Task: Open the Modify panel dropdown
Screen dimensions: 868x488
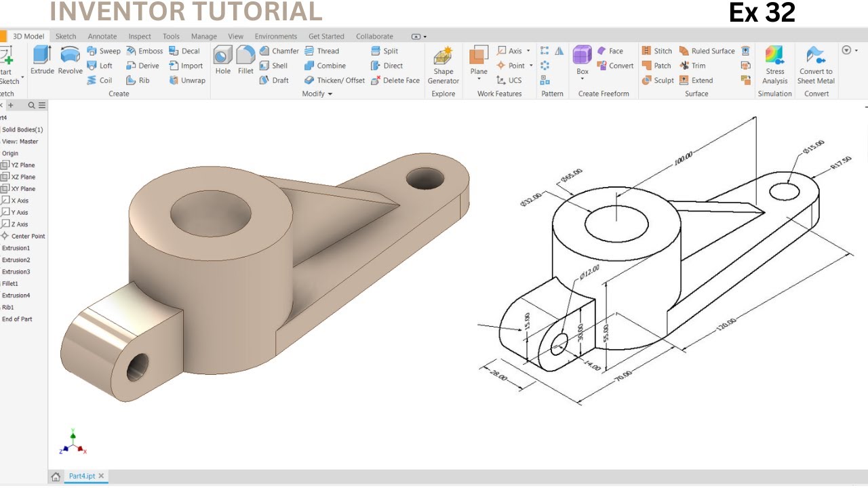Action: (x=317, y=94)
